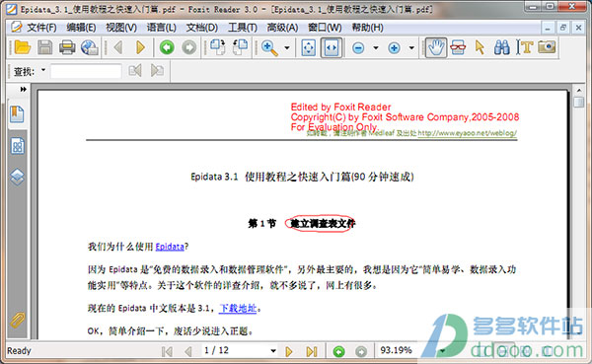Activate the Snapshot camera tool

(547, 47)
